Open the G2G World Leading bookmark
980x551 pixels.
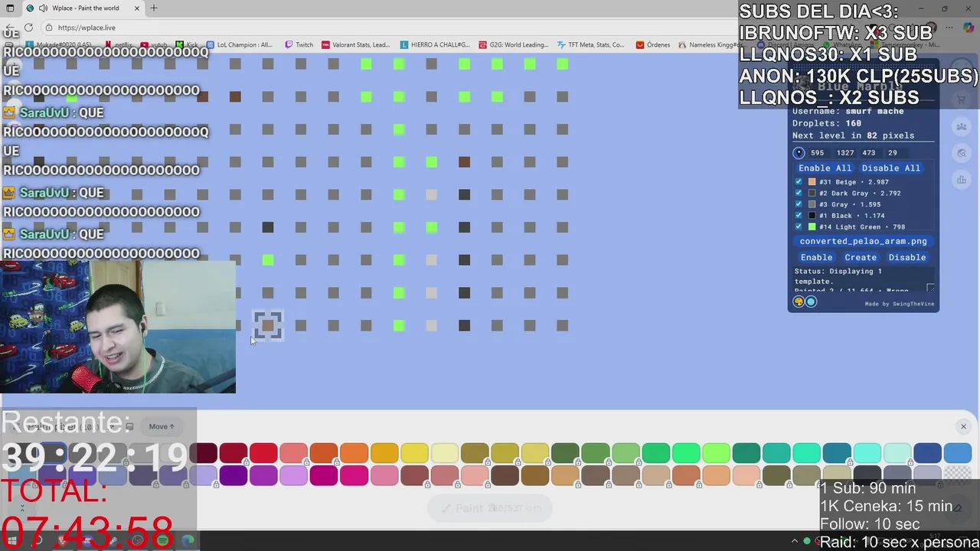[514, 44]
